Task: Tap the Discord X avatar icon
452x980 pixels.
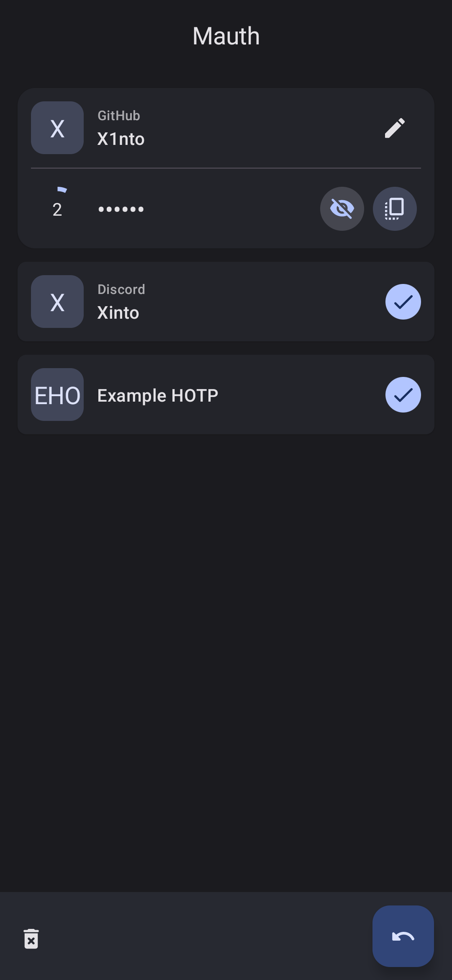Action: (x=57, y=302)
